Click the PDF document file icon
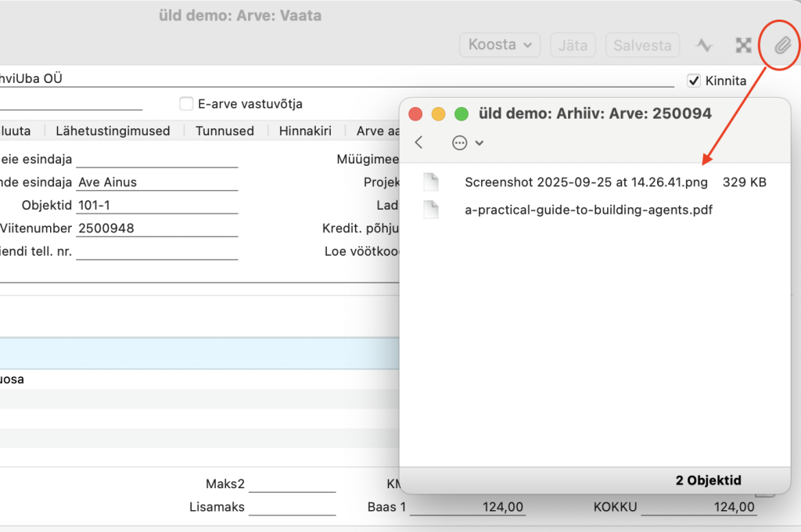 [431, 210]
